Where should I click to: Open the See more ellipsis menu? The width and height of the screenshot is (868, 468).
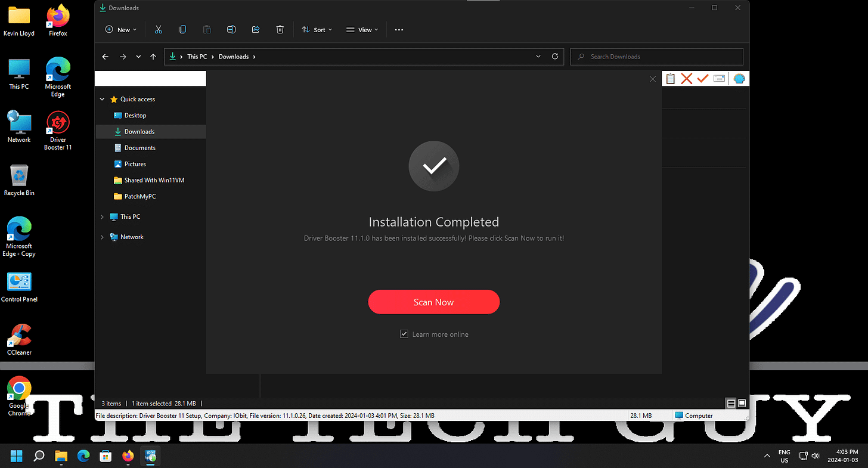399,29
